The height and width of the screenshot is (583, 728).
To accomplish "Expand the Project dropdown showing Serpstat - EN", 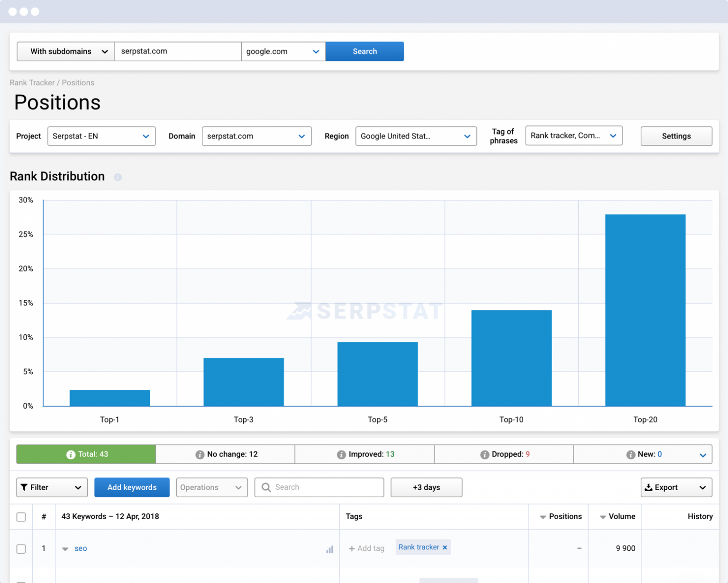I will 101,136.
